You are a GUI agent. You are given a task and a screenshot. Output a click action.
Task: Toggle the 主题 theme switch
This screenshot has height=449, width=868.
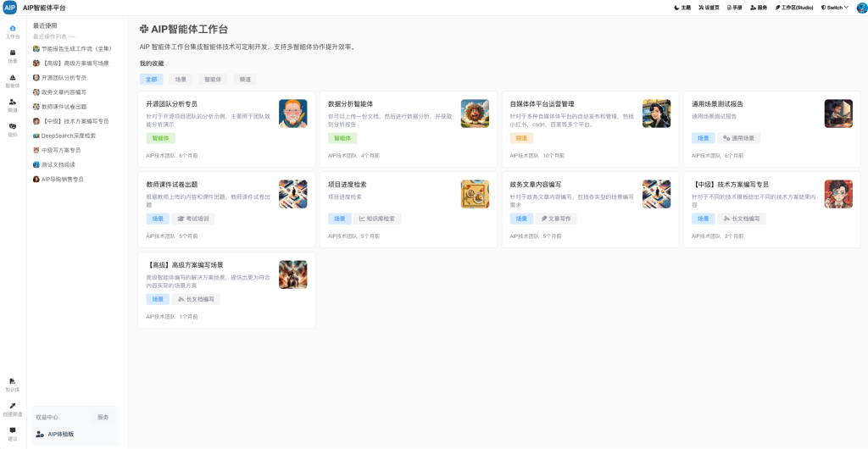point(682,8)
